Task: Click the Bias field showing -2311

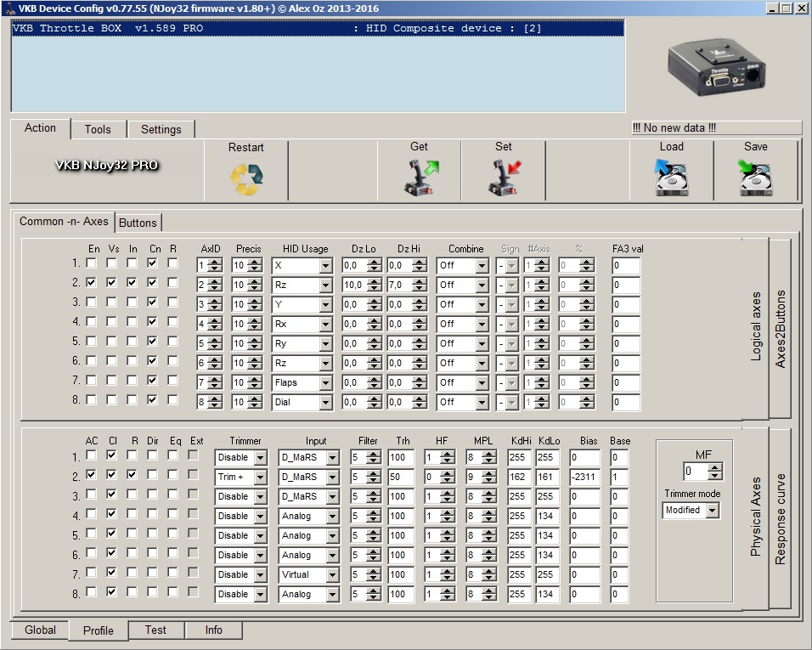Action: pyautogui.click(x=585, y=478)
